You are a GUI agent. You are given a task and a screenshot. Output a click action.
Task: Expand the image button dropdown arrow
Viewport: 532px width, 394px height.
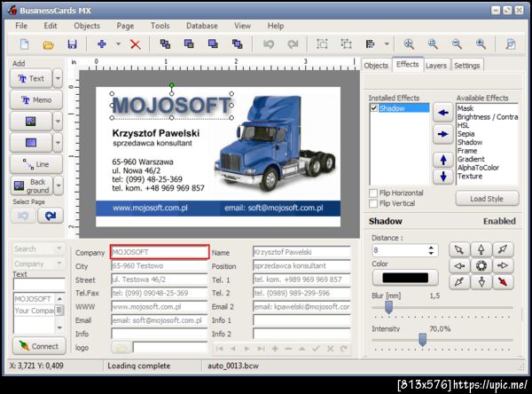tap(58, 122)
